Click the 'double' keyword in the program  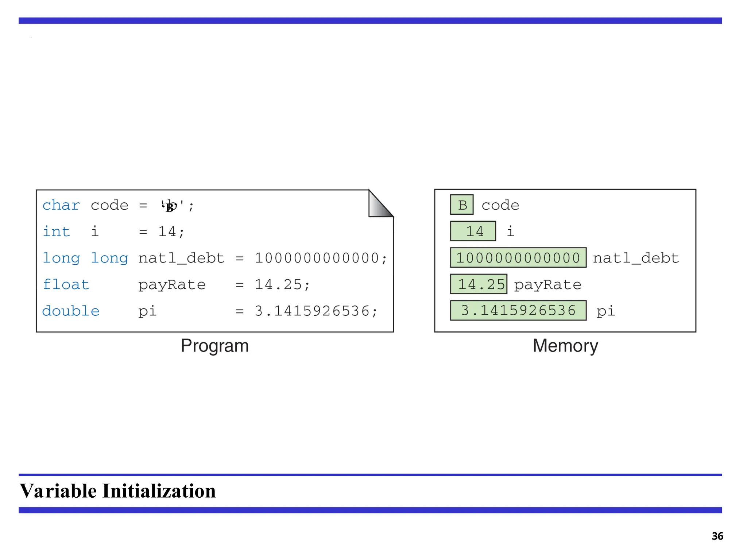coord(71,311)
